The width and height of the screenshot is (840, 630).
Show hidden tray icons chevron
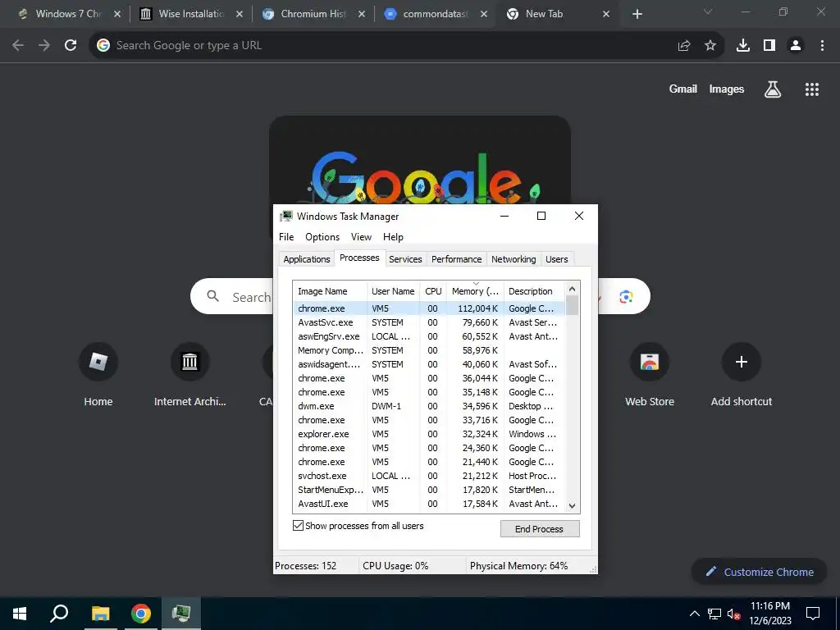(694, 614)
